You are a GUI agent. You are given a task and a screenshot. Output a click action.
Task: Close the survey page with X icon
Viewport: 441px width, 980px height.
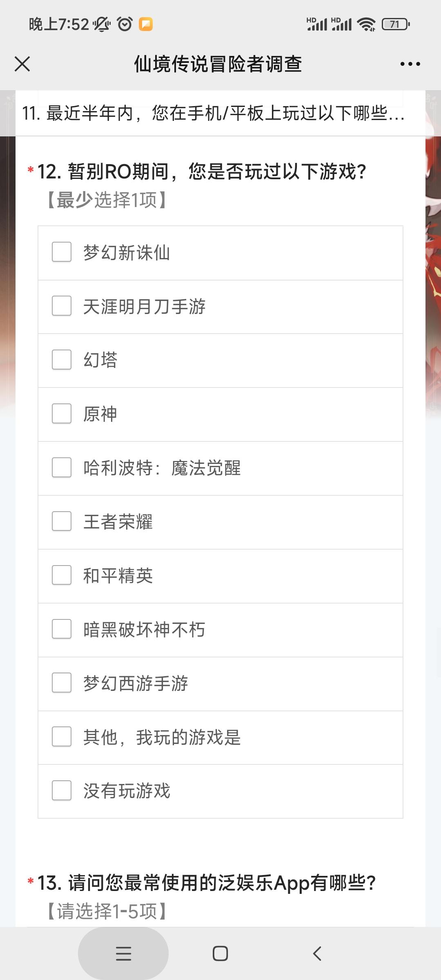tap(22, 64)
